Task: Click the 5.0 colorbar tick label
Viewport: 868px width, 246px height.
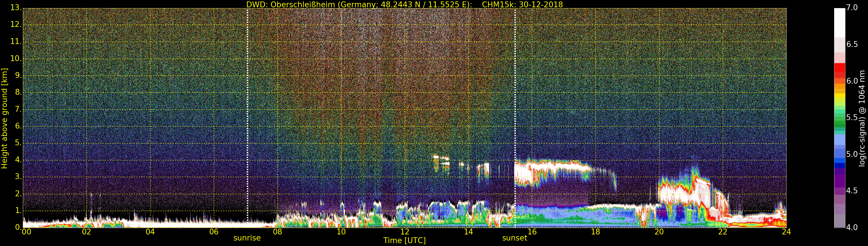Action: pyautogui.click(x=852, y=154)
